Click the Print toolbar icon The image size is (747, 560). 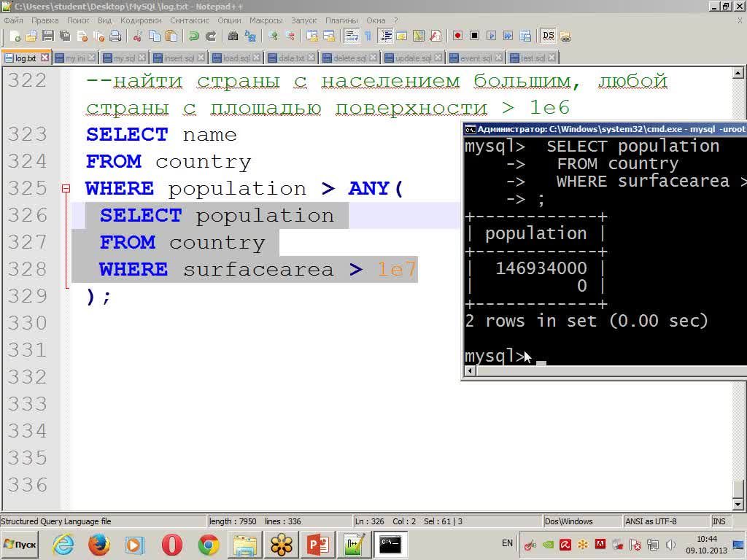(115, 36)
